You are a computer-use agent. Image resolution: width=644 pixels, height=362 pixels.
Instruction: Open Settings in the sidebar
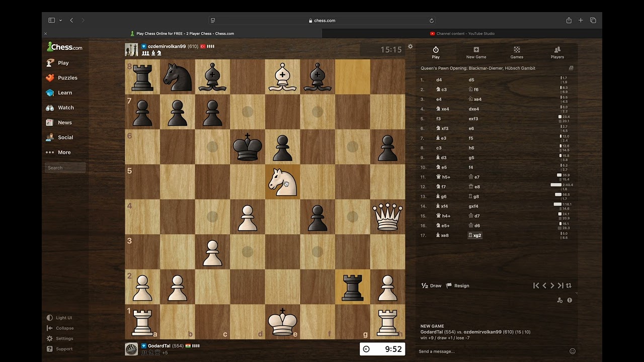(x=60, y=339)
